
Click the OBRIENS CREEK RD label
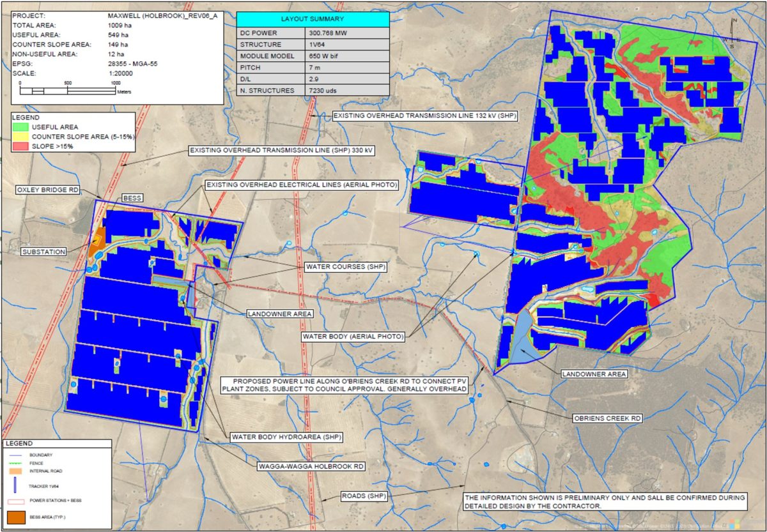(608, 418)
